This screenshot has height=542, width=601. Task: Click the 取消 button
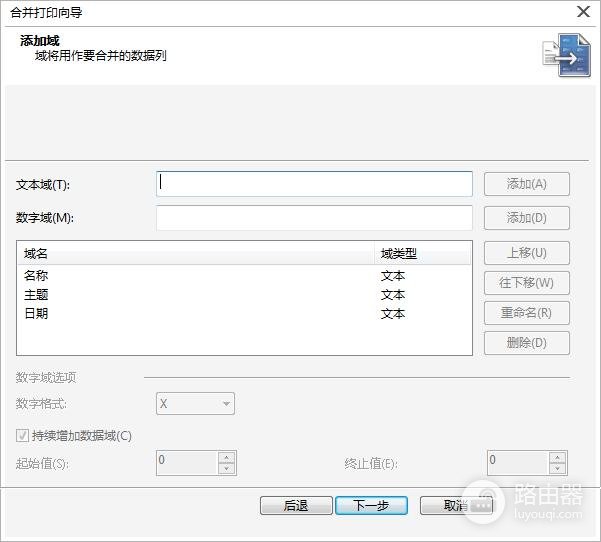(456, 506)
